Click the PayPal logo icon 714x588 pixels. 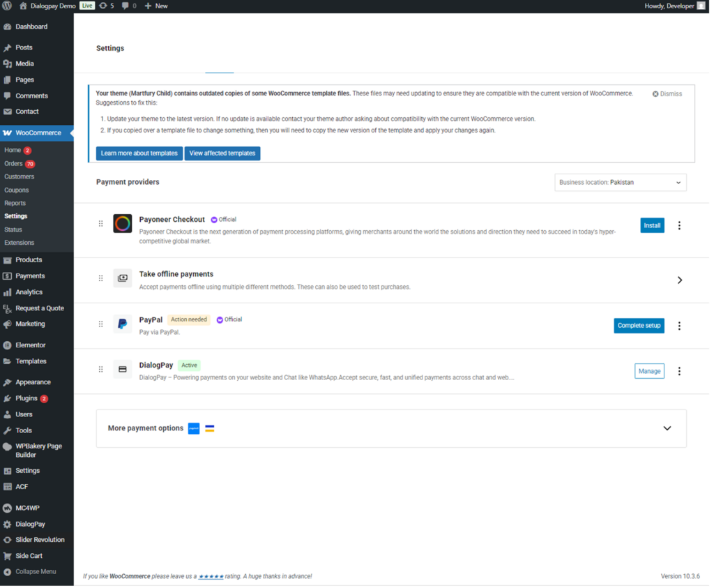point(123,324)
